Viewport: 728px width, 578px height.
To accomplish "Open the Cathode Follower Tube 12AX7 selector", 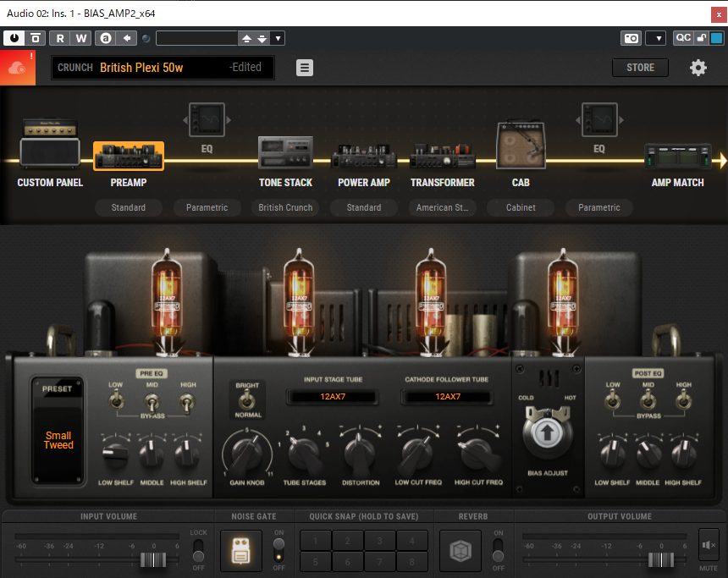I will (447, 396).
